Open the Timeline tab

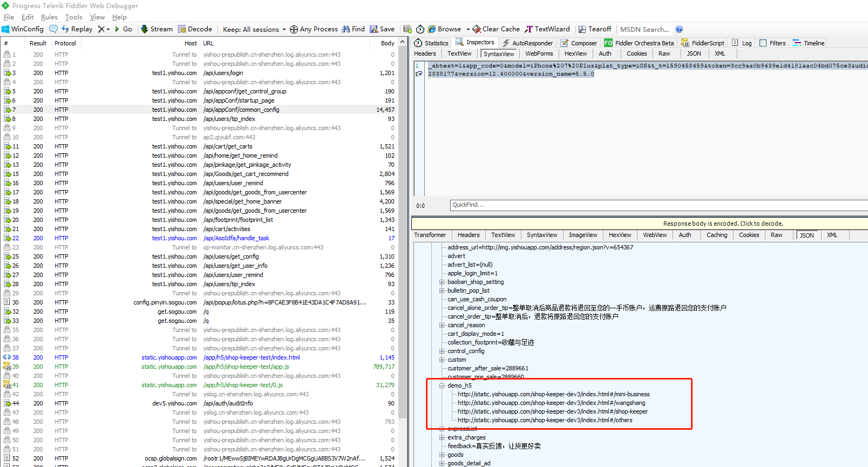(809, 43)
